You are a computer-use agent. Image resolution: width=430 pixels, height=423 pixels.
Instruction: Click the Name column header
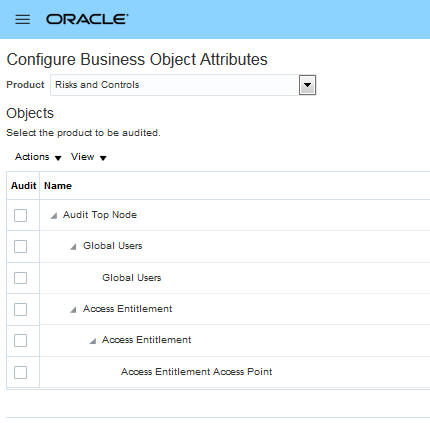coord(58,186)
